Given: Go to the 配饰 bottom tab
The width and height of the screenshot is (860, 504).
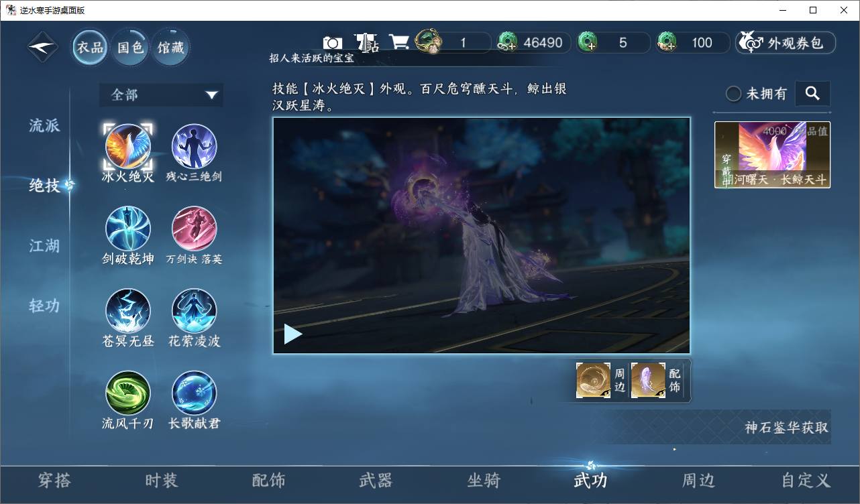Looking at the screenshot, I should pos(268,481).
